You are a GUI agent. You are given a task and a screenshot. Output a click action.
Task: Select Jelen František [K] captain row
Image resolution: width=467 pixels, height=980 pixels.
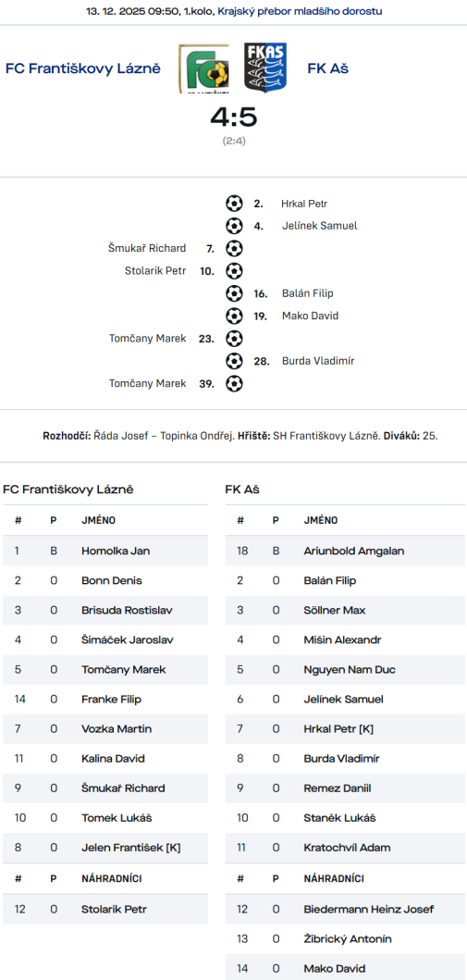pyautogui.click(x=105, y=848)
